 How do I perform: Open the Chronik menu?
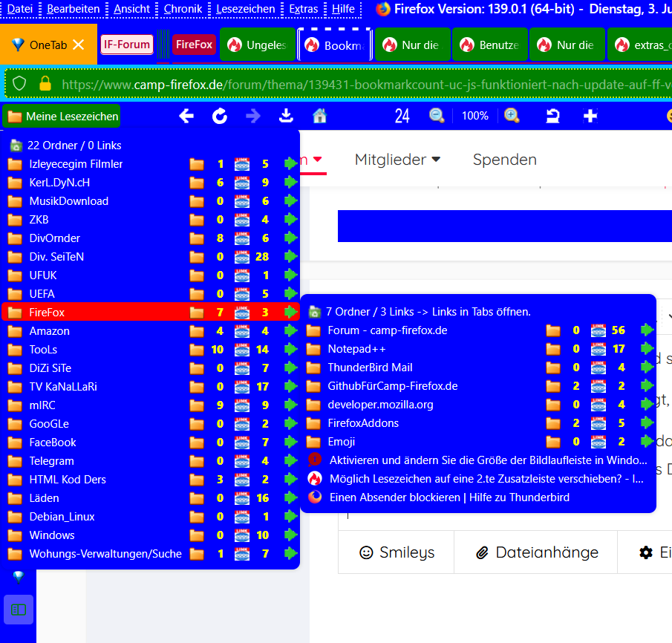183,9
